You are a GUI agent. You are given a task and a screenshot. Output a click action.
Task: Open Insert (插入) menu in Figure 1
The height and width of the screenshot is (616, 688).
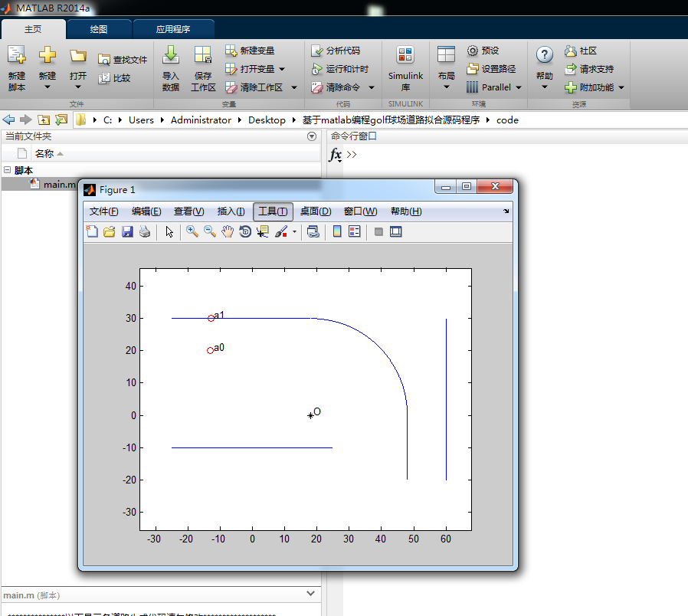(231, 211)
